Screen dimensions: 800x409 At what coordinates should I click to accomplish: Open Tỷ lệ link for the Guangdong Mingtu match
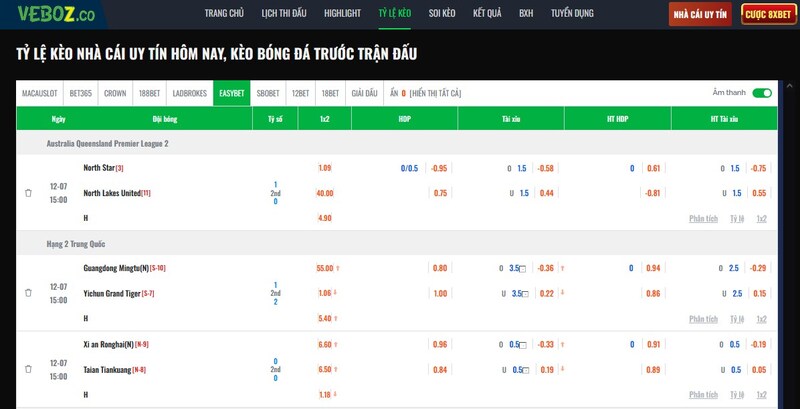point(737,319)
